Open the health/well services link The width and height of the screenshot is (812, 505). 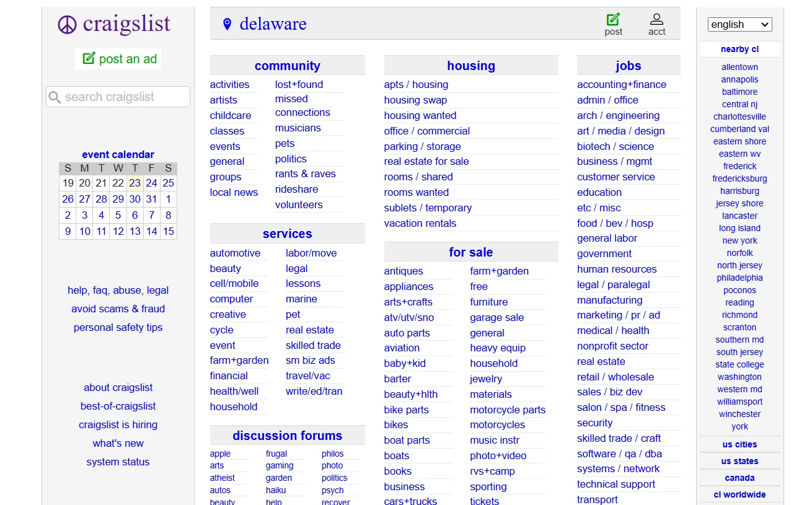[234, 392]
